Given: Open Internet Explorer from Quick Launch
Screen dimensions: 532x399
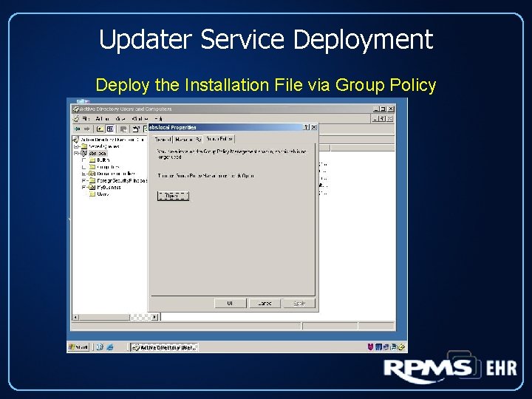Looking at the screenshot, I should [x=110, y=347].
